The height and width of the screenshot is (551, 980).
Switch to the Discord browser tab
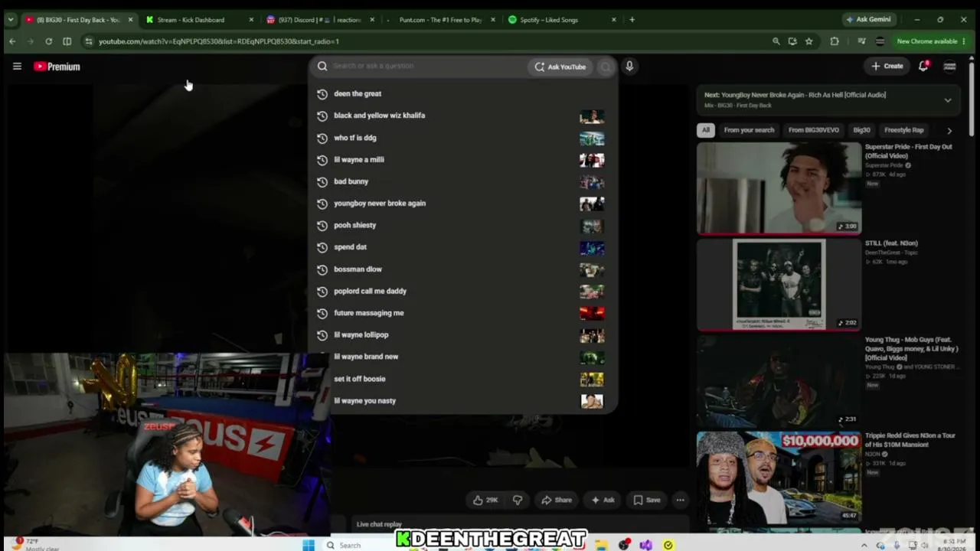pyautogui.click(x=321, y=20)
